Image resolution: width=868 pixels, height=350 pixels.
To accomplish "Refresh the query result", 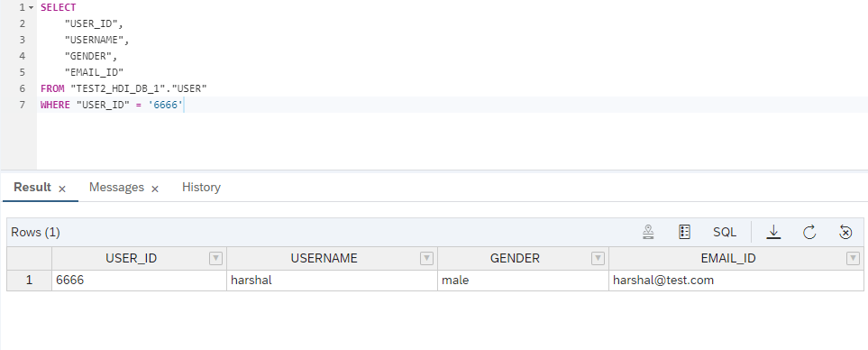I will point(809,232).
